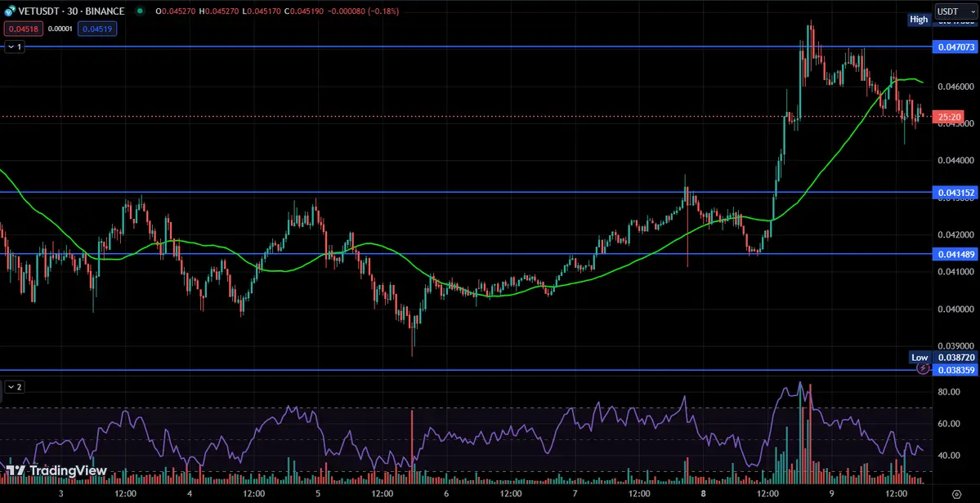980x503 pixels.
Task: Click date label 4 on time axis
Action: (190, 493)
